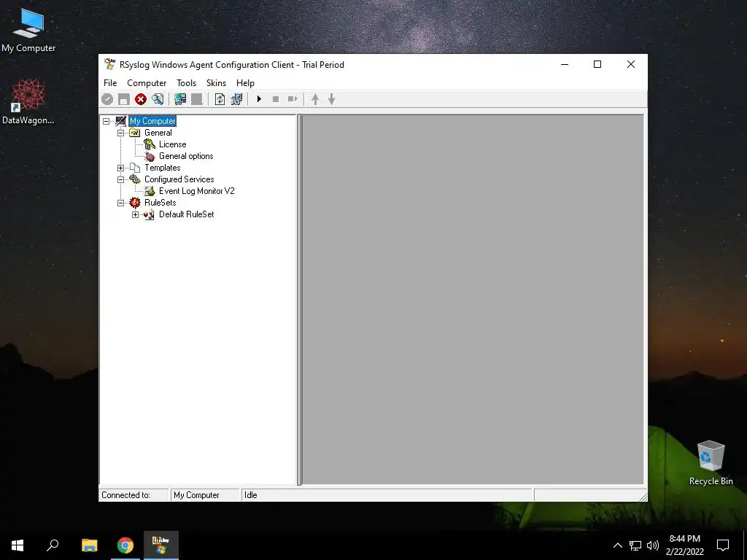Click the save floppy disk toolbar icon
The width and height of the screenshot is (747, 560).
click(x=124, y=99)
